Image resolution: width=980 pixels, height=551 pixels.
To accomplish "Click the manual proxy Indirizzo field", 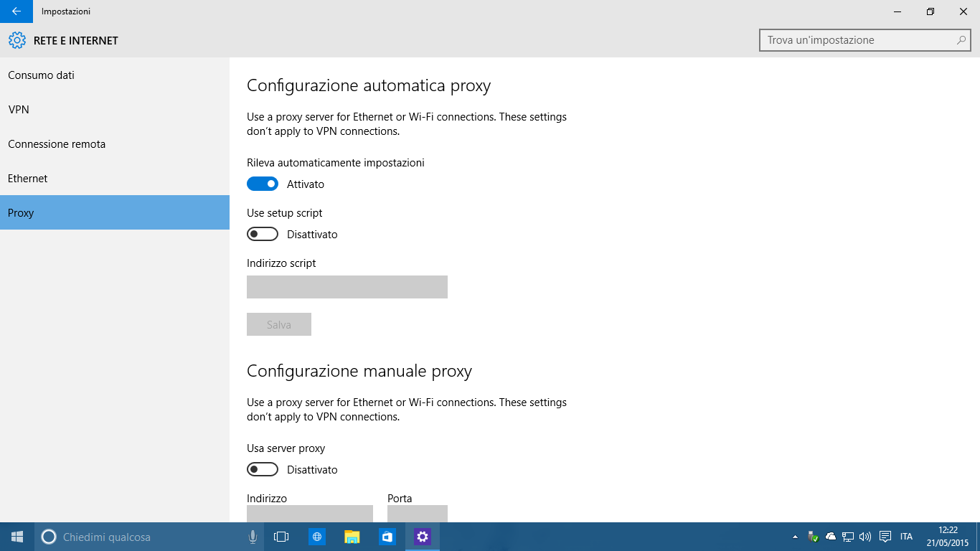I will [310, 514].
